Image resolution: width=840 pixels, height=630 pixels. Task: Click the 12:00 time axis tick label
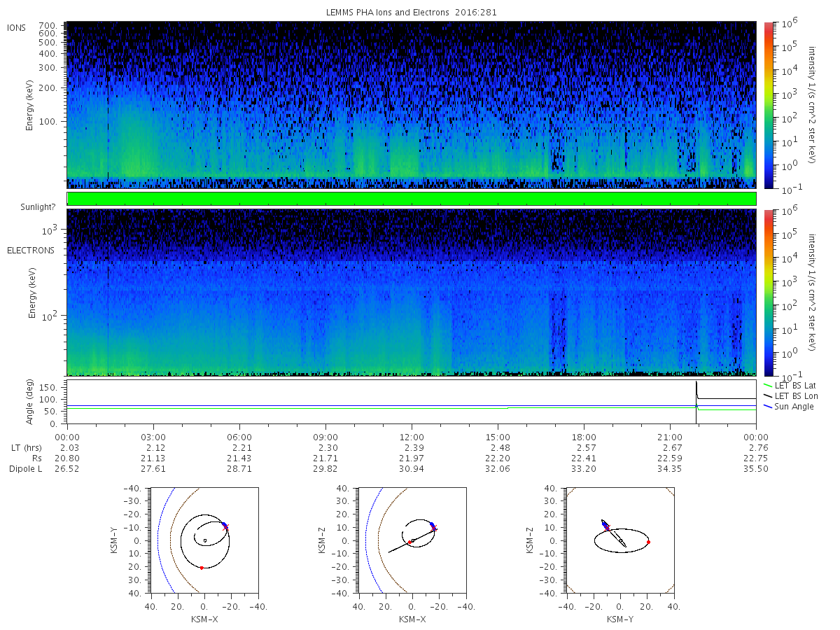412,437
